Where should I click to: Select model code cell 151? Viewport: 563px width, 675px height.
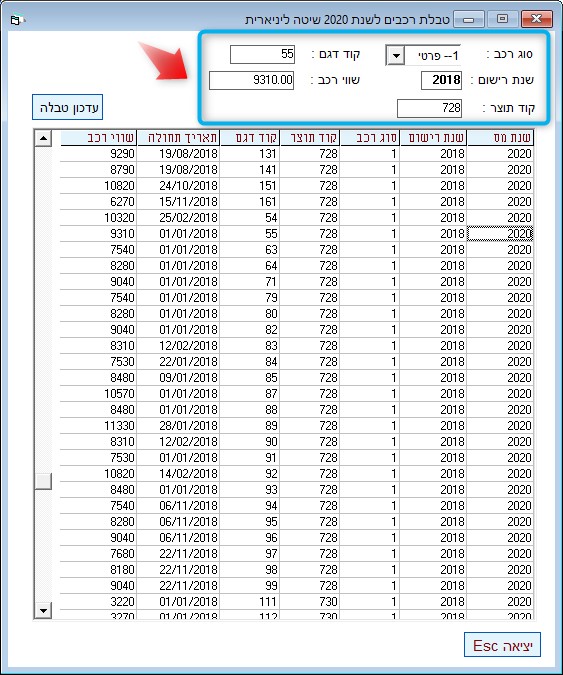coord(250,186)
